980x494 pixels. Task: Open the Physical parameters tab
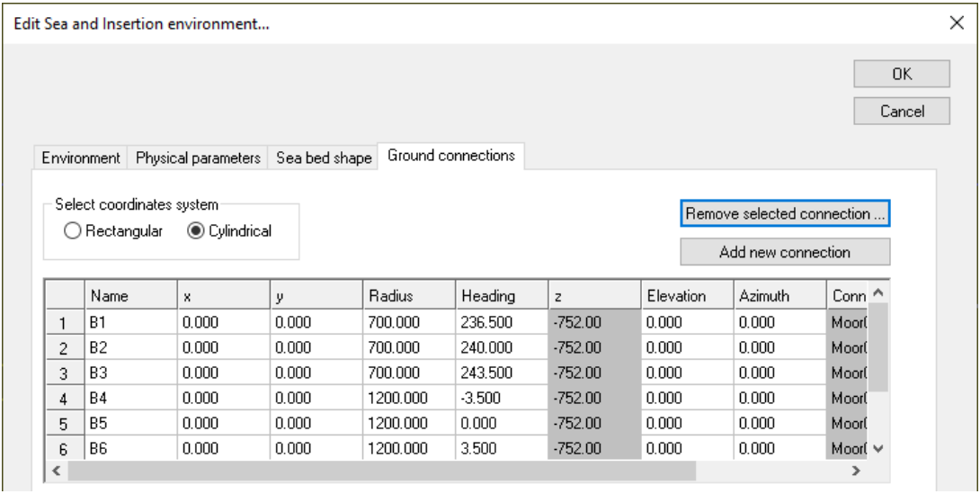tap(199, 157)
